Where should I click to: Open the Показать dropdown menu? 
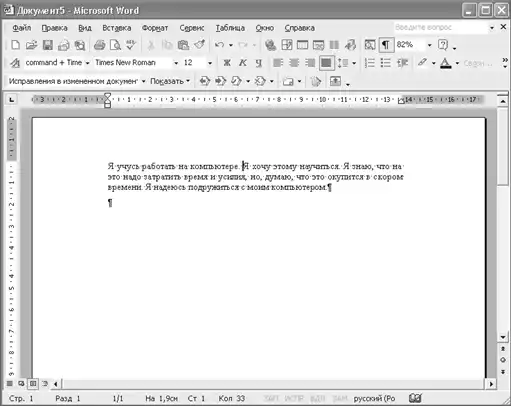(x=170, y=81)
